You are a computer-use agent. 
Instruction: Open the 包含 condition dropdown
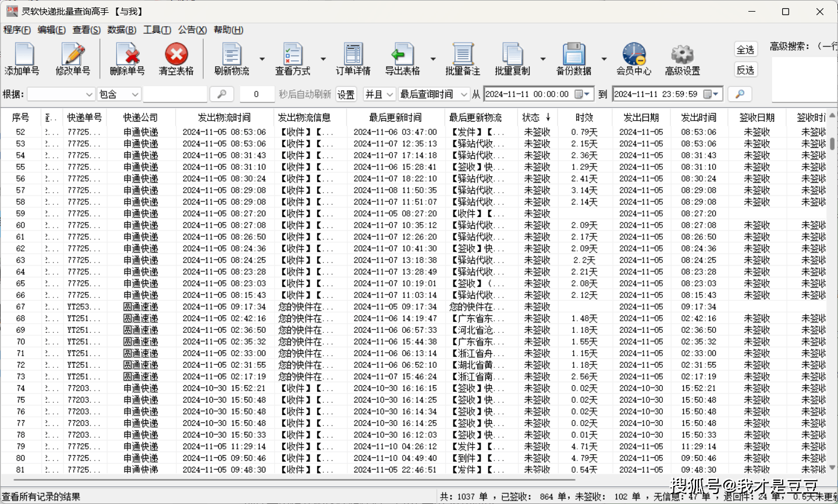point(119,94)
